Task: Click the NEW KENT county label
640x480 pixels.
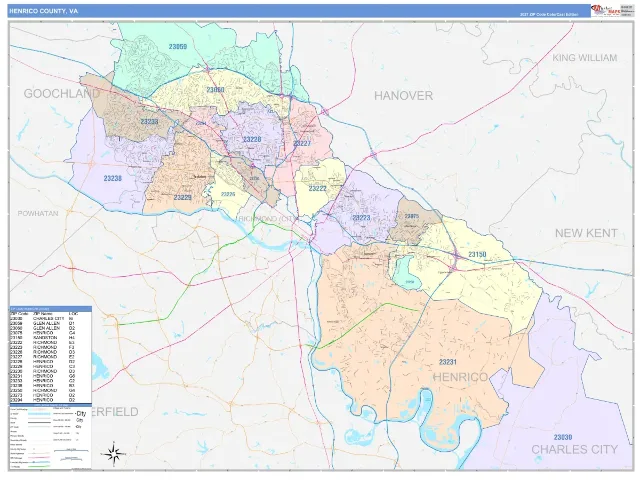Action: coord(586,233)
